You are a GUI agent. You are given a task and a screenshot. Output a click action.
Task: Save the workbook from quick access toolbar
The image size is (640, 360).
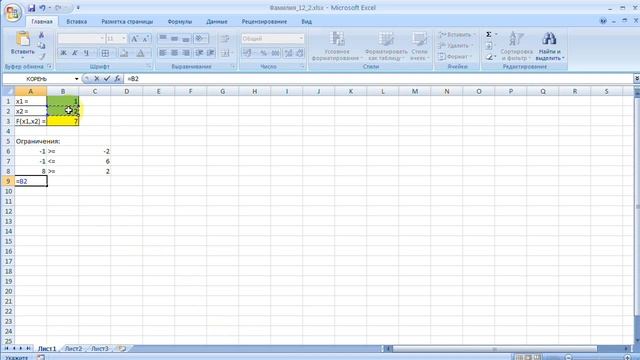click(31, 8)
